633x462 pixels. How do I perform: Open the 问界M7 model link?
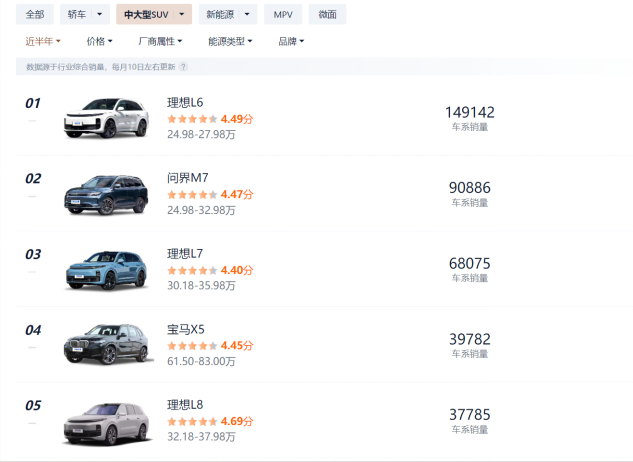tap(188, 178)
